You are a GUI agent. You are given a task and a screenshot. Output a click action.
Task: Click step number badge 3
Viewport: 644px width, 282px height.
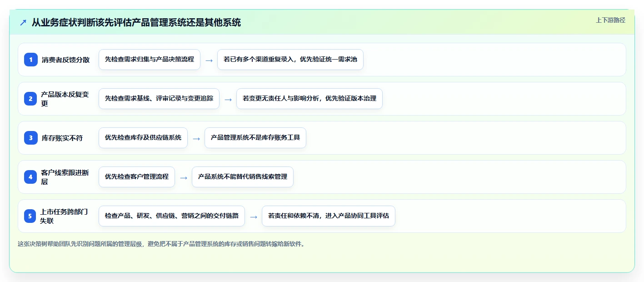[31, 138]
